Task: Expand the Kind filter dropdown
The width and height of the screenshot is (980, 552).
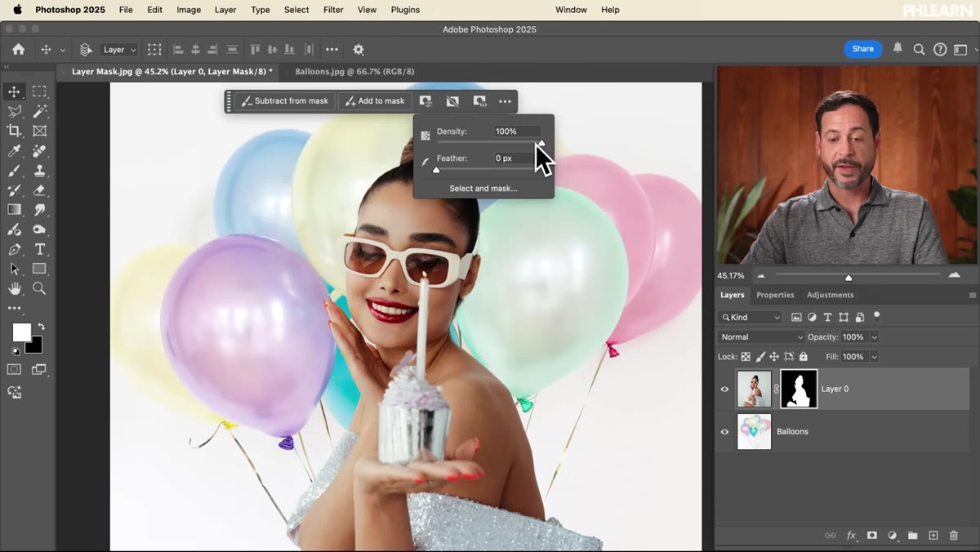Action: (750, 318)
